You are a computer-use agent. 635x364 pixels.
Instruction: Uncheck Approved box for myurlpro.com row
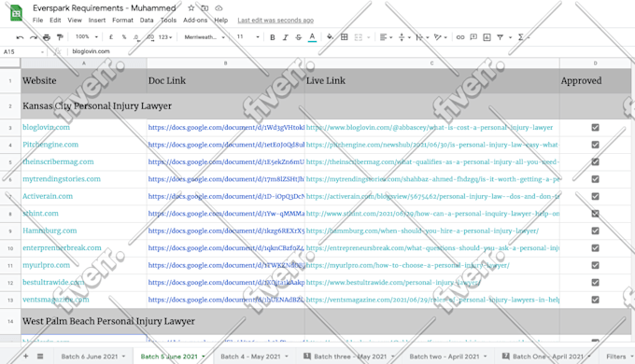click(x=595, y=265)
